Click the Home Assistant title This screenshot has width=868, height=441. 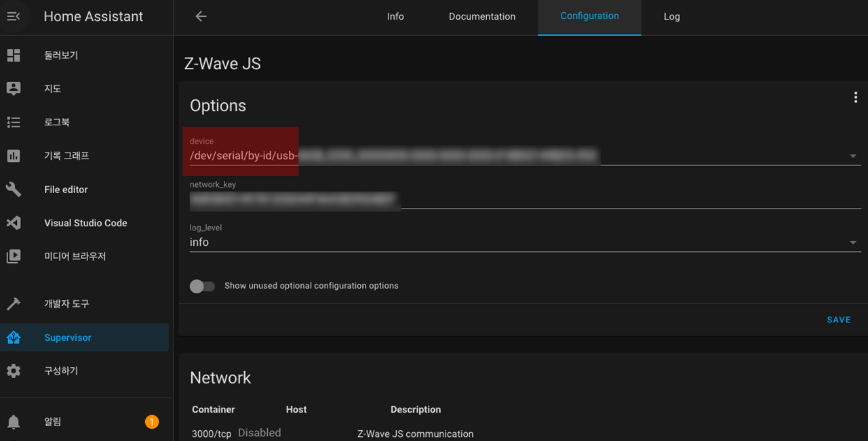pyautogui.click(x=94, y=16)
